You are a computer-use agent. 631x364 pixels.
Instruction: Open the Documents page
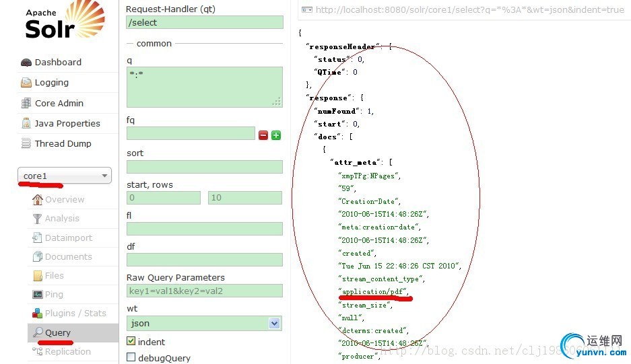[x=69, y=256]
